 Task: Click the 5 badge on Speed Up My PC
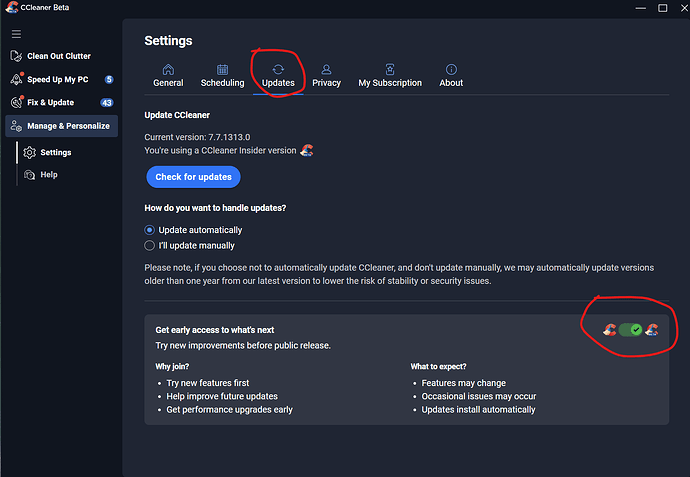[x=109, y=79]
